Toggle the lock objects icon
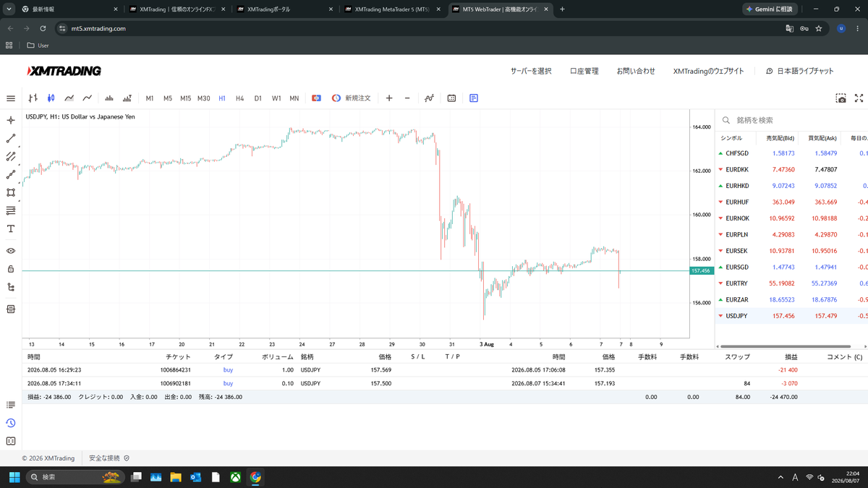 click(x=11, y=269)
